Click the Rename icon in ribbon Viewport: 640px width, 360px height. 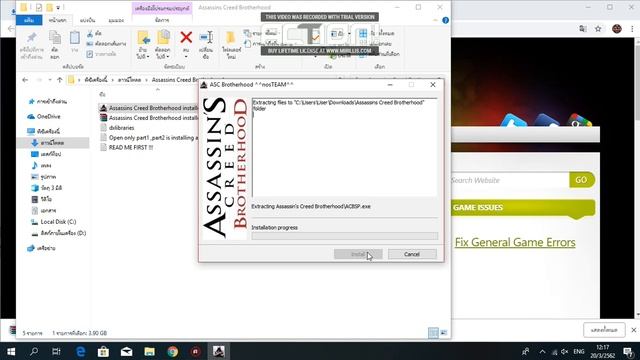click(x=206, y=37)
